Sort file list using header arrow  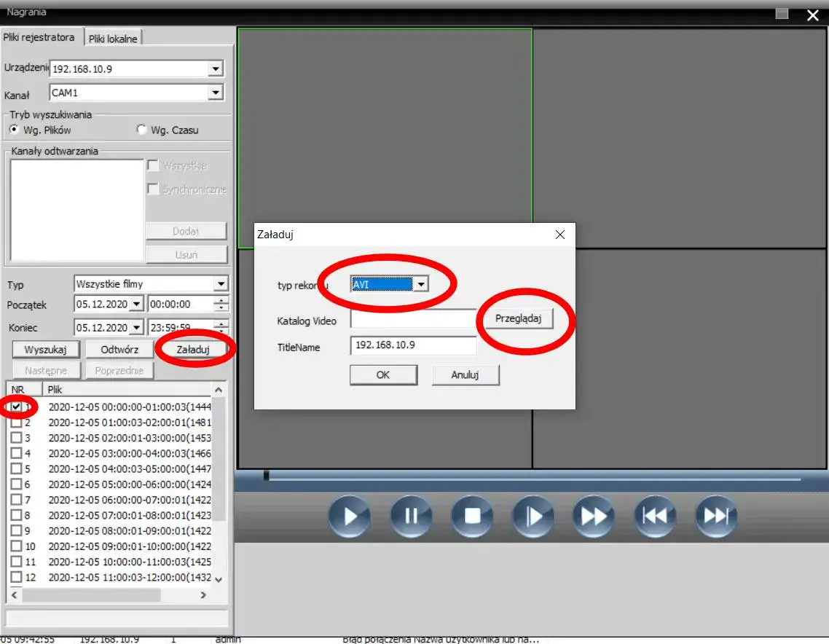pos(219,390)
